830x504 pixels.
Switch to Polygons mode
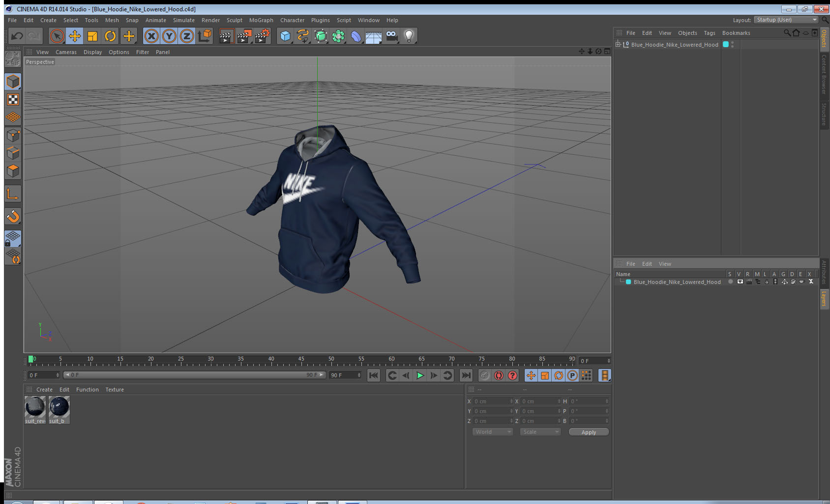click(x=13, y=170)
